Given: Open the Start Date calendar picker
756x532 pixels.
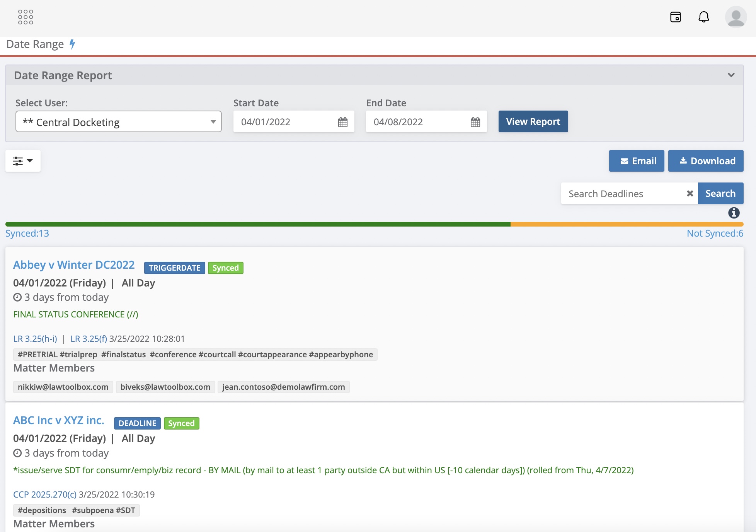Looking at the screenshot, I should tap(342, 122).
